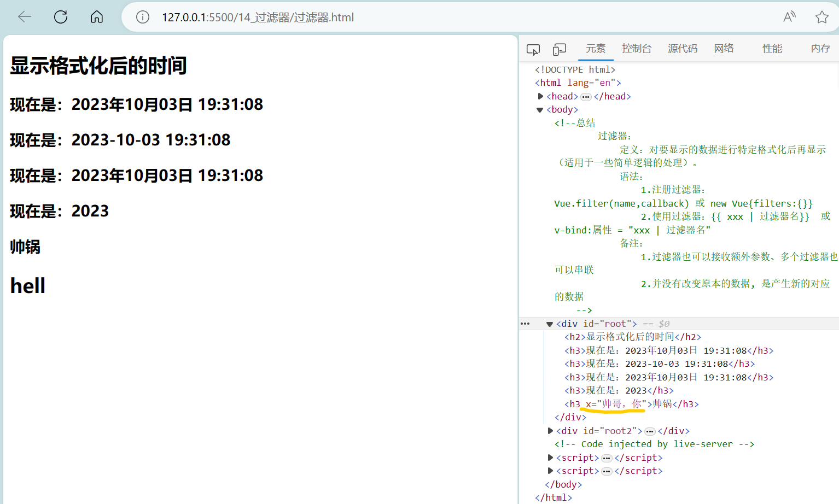Switch to the 源代码 tab
This screenshot has width=839, height=504.
pyautogui.click(x=683, y=49)
